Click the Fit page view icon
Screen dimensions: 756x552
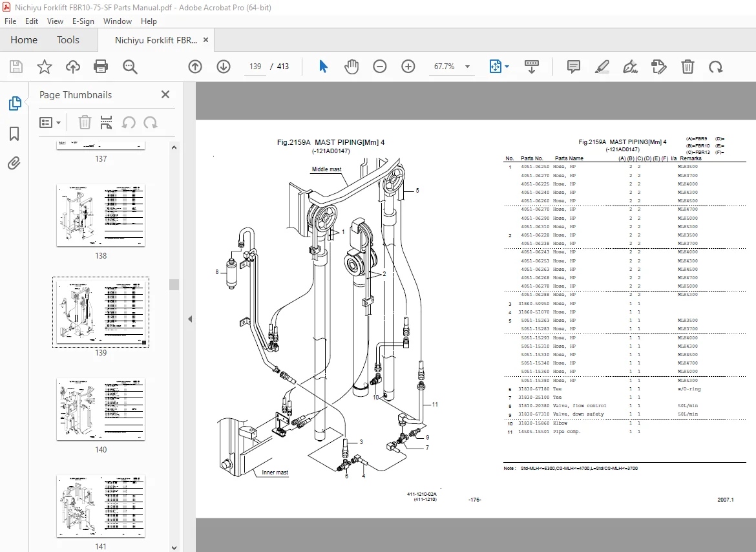pos(495,67)
